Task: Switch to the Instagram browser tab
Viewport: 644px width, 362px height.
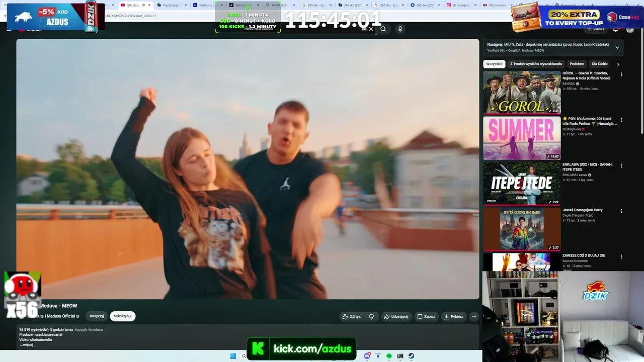Action: point(460,5)
